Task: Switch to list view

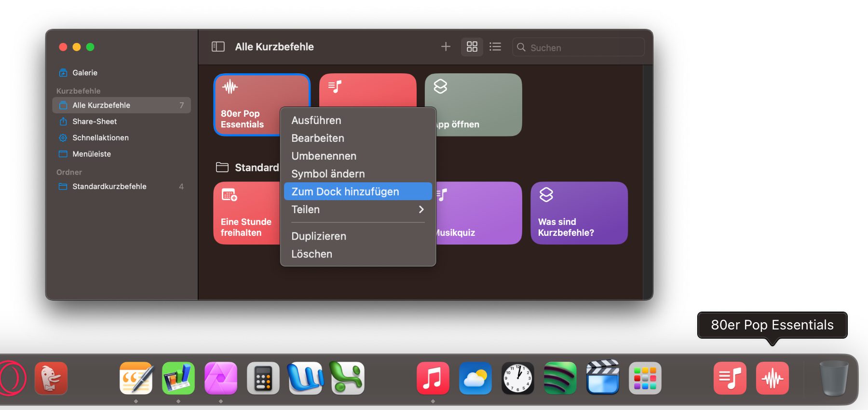Action: point(495,47)
